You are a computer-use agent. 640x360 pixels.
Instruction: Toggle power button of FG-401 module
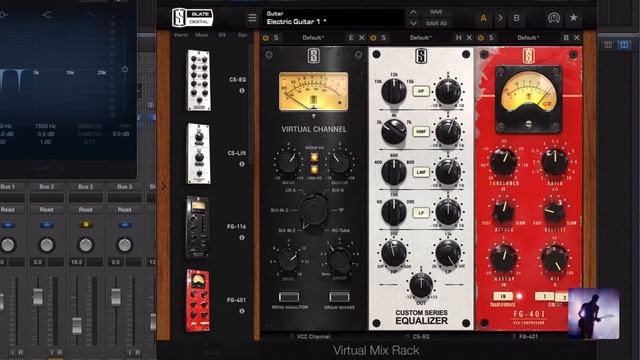[x=481, y=38]
